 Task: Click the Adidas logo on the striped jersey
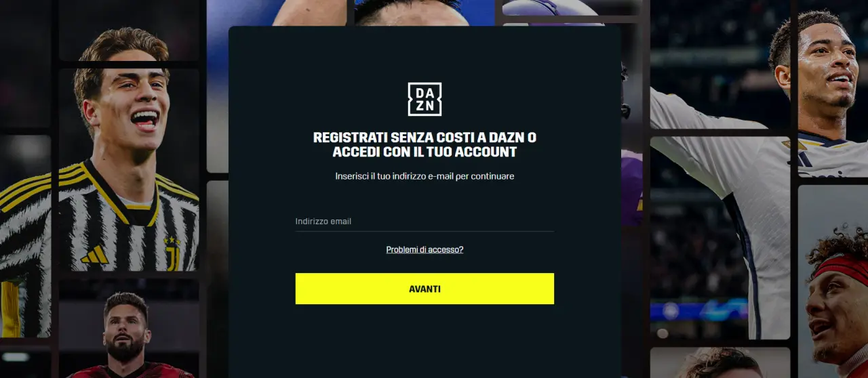94,255
